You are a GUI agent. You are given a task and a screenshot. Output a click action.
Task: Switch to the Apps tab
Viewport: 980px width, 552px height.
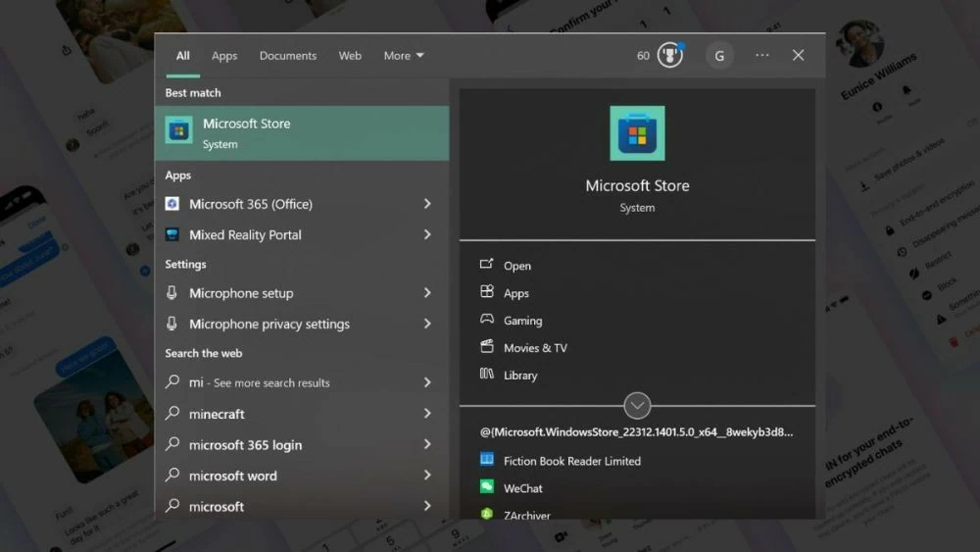(x=224, y=56)
